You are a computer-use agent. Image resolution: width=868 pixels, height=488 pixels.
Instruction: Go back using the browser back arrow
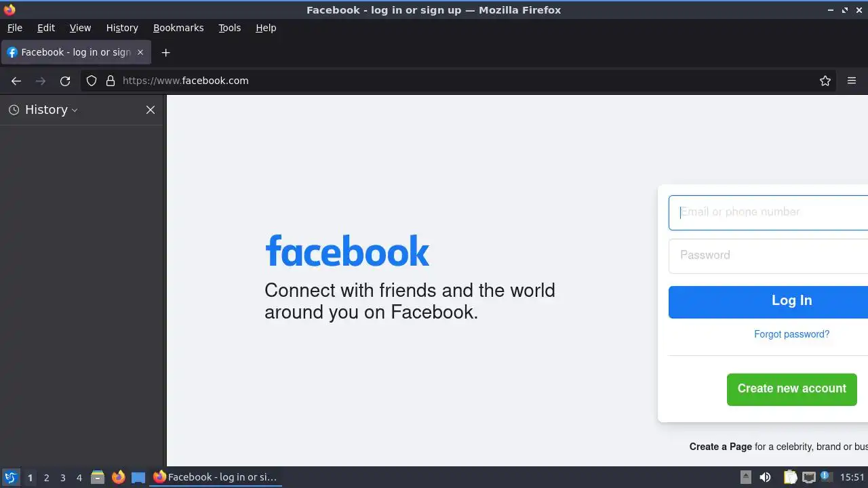[x=16, y=81]
